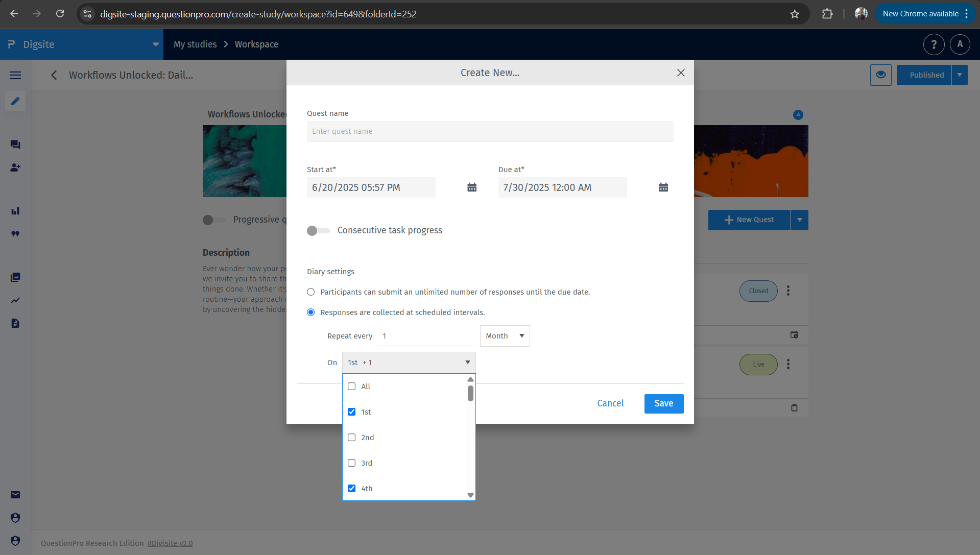The height and width of the screenshot is (555, 980).
Task: Open the Month repeat interval dropdown
Action: click(504, 335)
